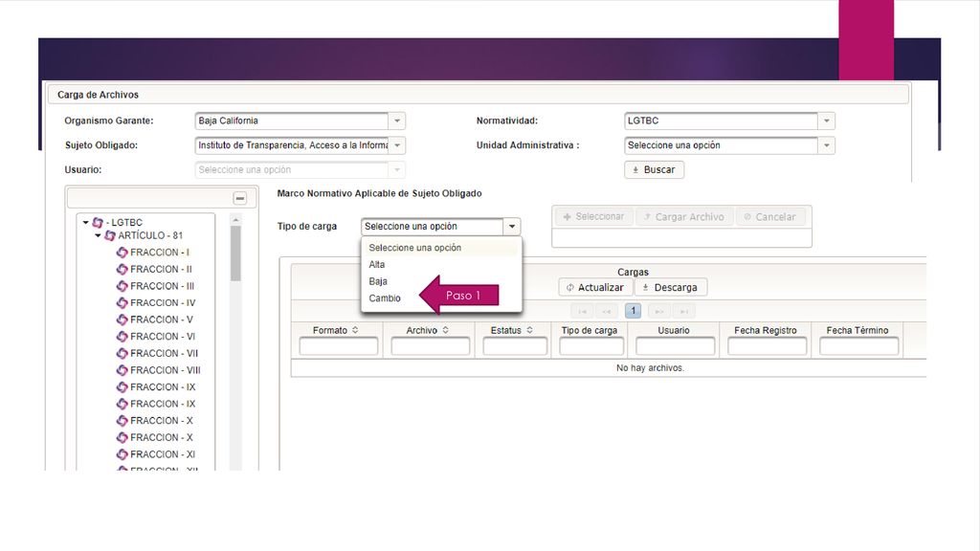Open the Normatividad dropdown
Screen dimensions: 980x551
point(826,121)
